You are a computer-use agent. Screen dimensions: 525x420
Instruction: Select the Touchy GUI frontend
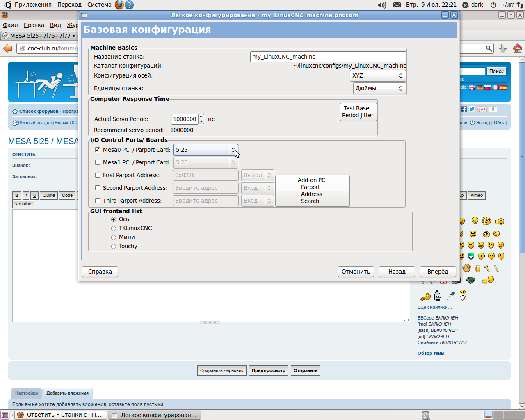click(x=114, y=247)
